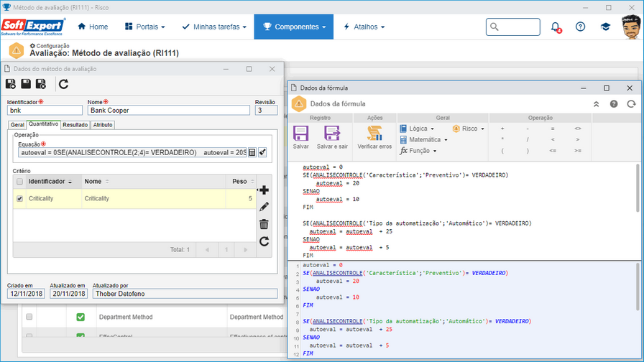This screenshot has width=644, height=362.
Task: Switch to the Resultado tab
Action: 75,125
